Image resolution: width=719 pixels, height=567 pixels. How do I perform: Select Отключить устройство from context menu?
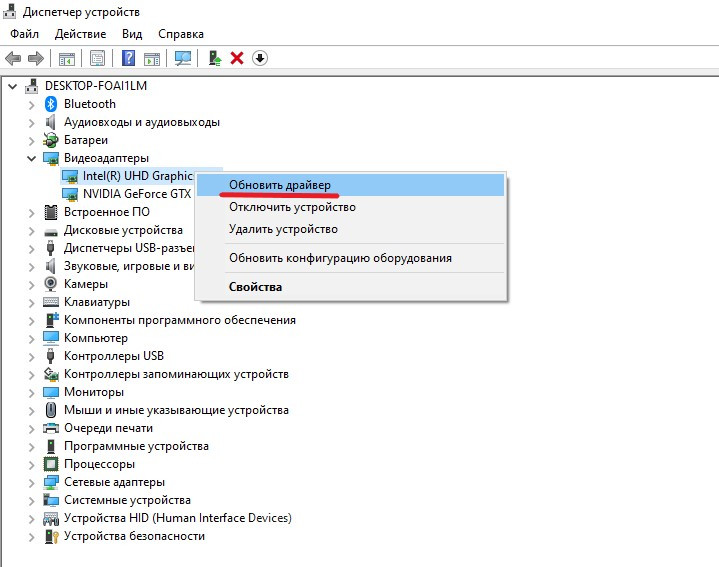292,207
